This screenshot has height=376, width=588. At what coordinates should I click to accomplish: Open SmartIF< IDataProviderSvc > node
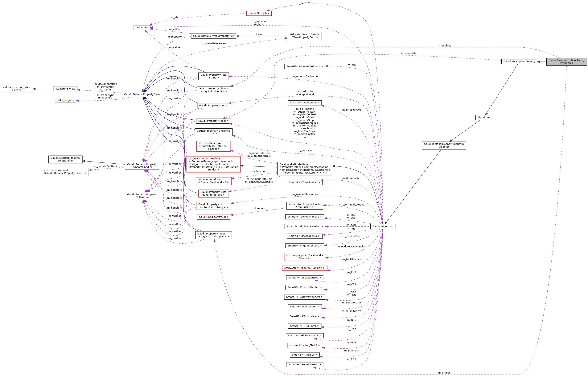point(305,297)
